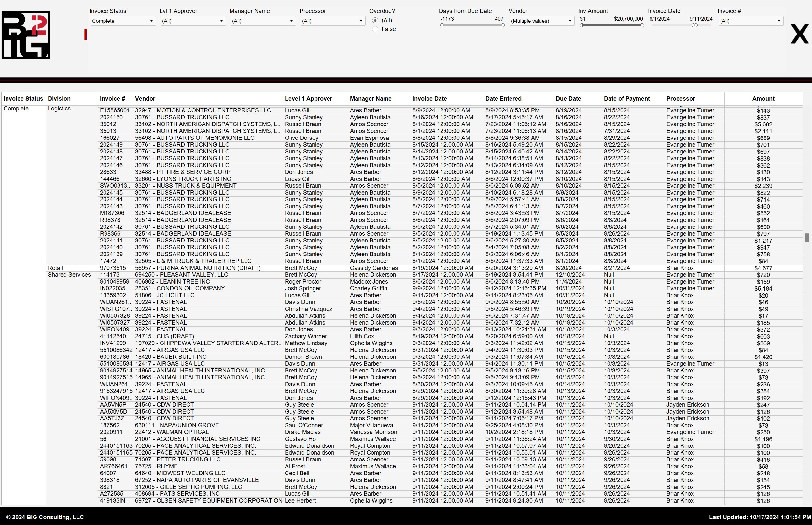Viewport: 812px width, 525px height.
Task: Click approver Mathew Lindsay
Action: tap(306, 343)
